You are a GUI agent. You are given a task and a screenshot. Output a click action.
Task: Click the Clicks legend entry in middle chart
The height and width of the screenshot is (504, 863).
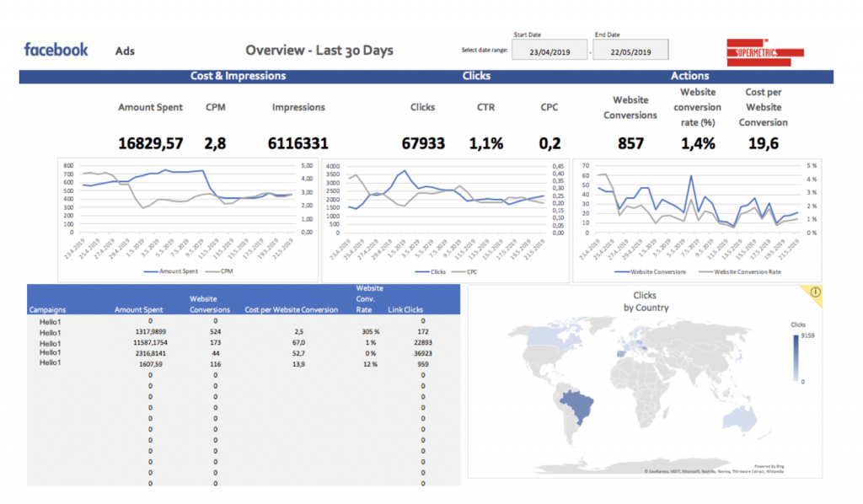[431, 272]
